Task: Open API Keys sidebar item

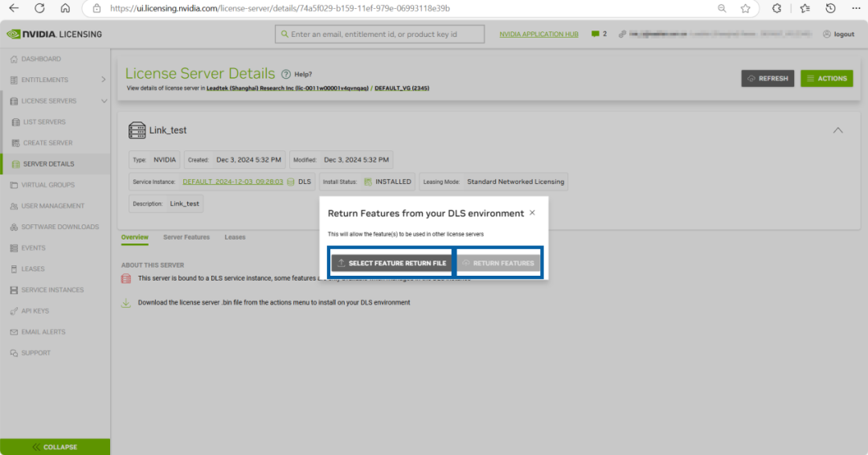Action: tap(35, 311)
